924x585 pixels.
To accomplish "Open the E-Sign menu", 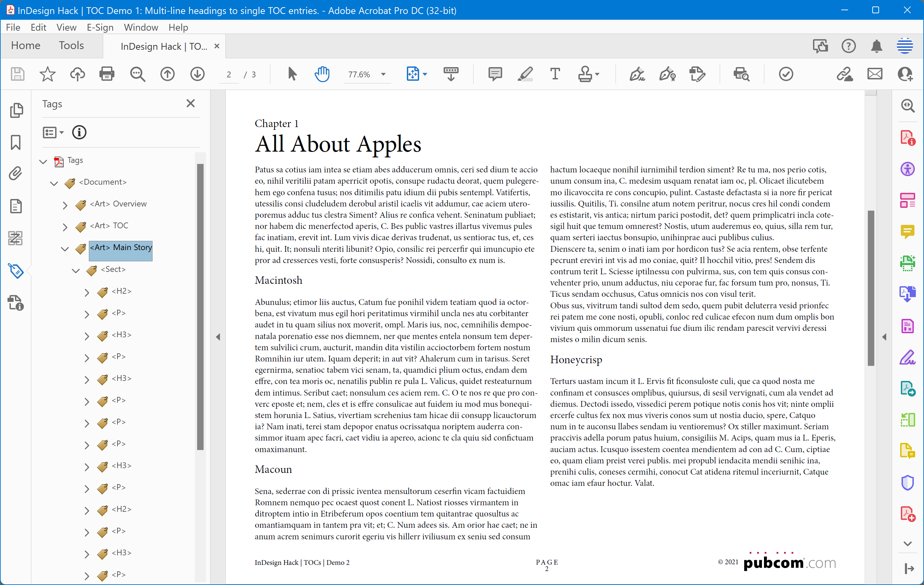I will click(x=100, y=27).
